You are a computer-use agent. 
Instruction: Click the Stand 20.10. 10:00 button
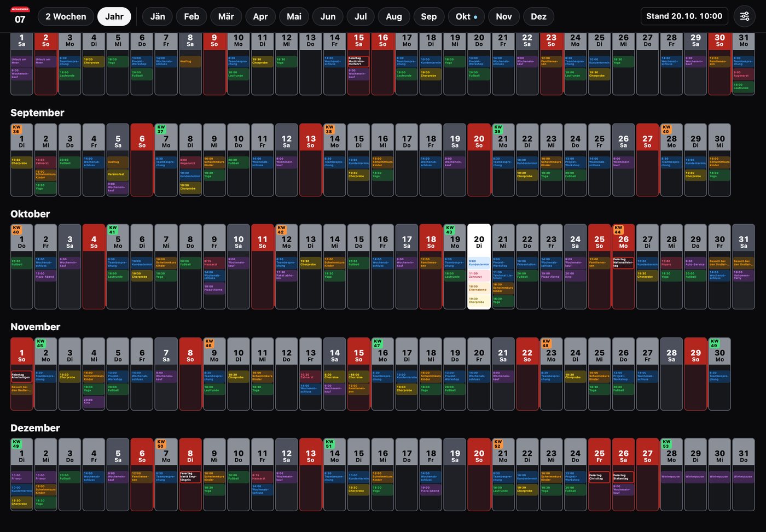(684, 16)
